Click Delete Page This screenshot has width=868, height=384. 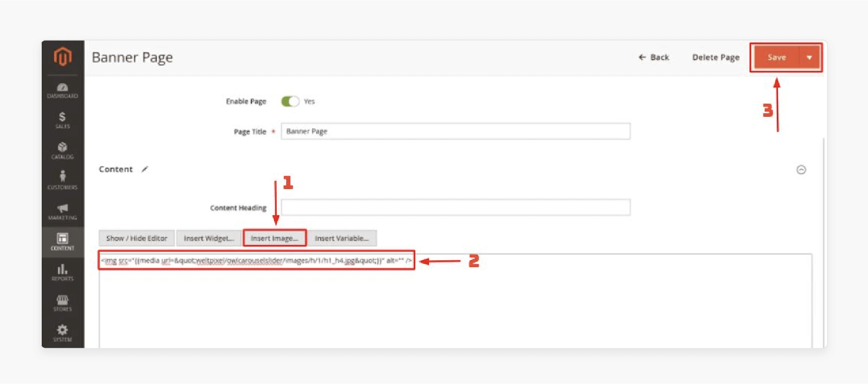point(716,57)
